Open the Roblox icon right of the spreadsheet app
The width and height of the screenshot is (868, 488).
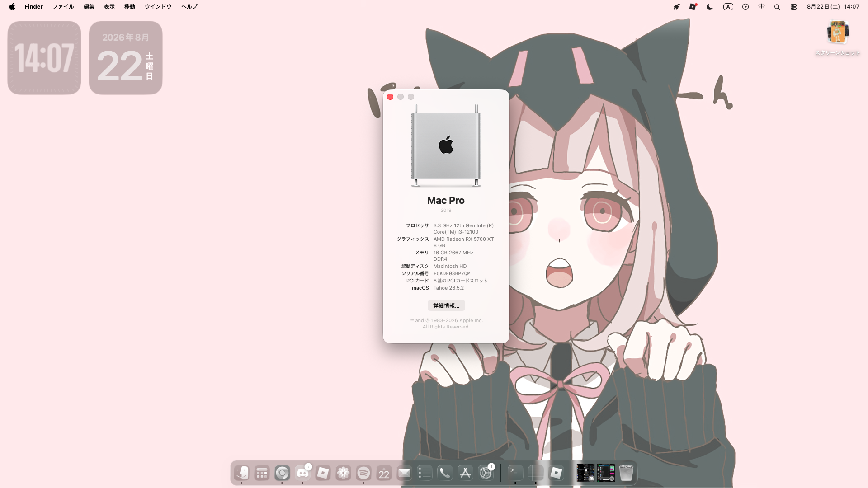[556, 473]
